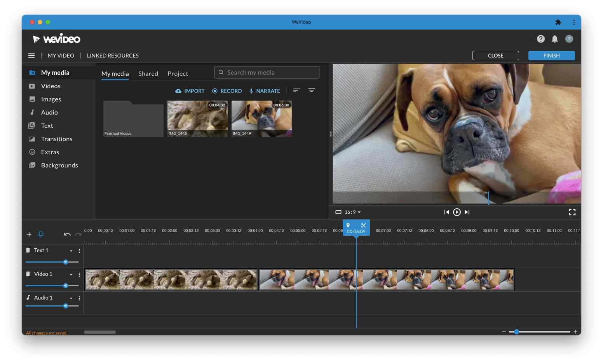
Task: Open LINKED RESOURCES from the top bar
Action: [113, 55]
